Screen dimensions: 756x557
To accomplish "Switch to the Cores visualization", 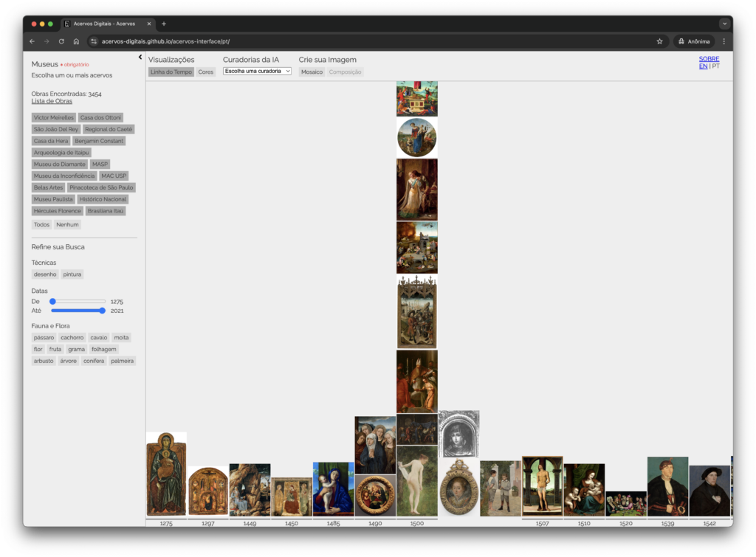I will pyautogui.click(x=206, y=72).
